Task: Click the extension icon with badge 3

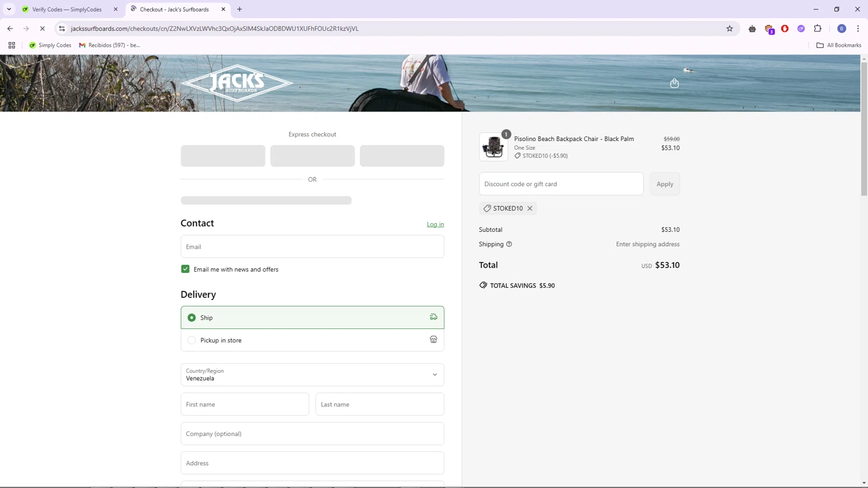Action: pyautogui.click(x=769, y=29)
